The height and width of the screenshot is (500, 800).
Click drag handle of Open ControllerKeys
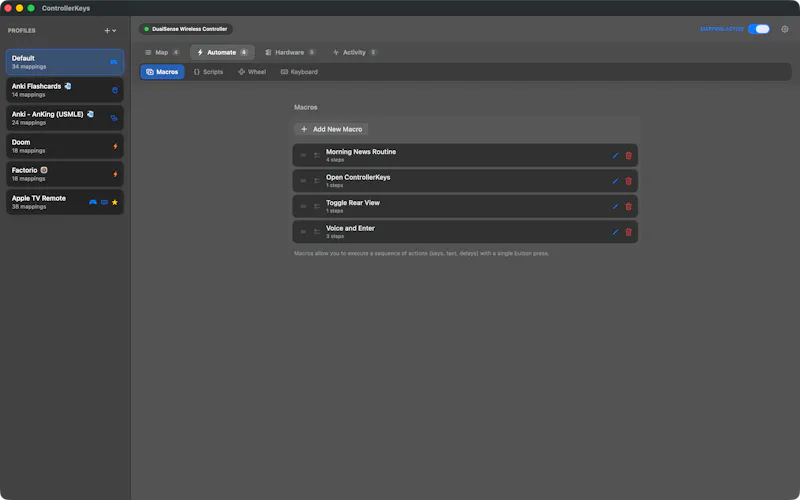tap(303, 181)
